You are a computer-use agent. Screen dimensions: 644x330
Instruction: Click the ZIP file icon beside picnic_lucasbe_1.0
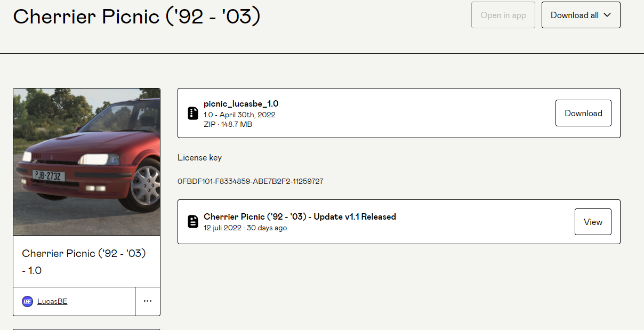193,113
